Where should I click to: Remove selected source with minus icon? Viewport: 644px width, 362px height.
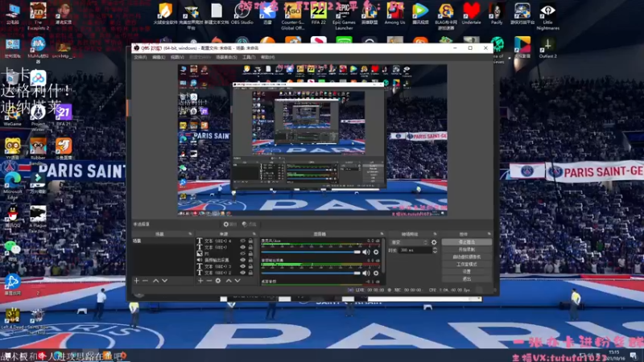tap(209, 281)
